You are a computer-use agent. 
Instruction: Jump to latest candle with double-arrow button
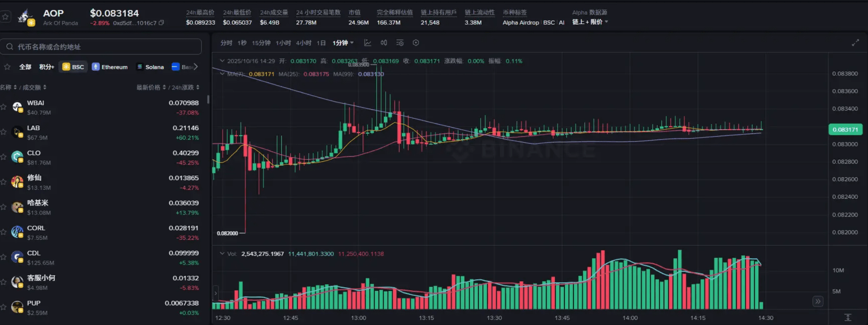818,301
